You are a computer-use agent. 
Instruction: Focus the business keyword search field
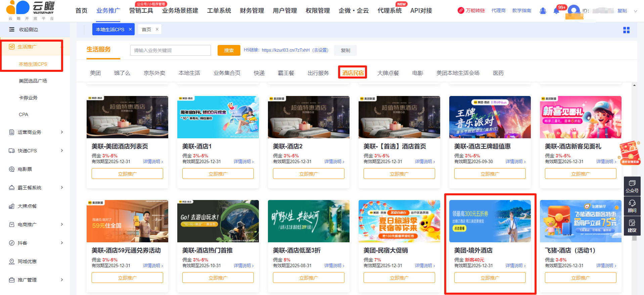(171, 50)
